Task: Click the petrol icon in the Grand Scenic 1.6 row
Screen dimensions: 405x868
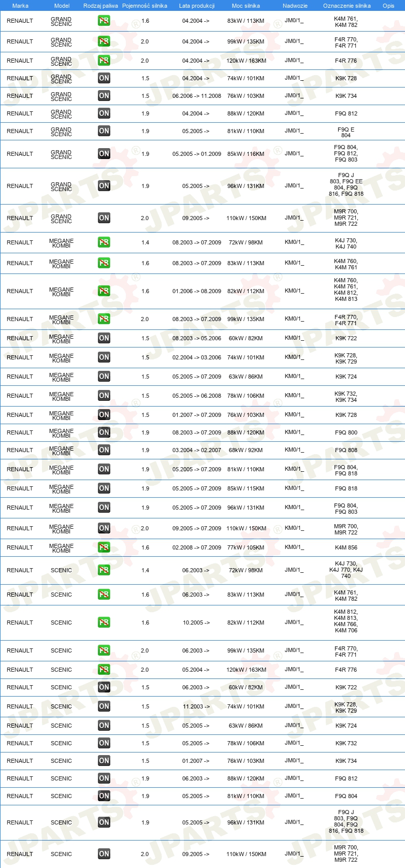Action: pos(104,21)
